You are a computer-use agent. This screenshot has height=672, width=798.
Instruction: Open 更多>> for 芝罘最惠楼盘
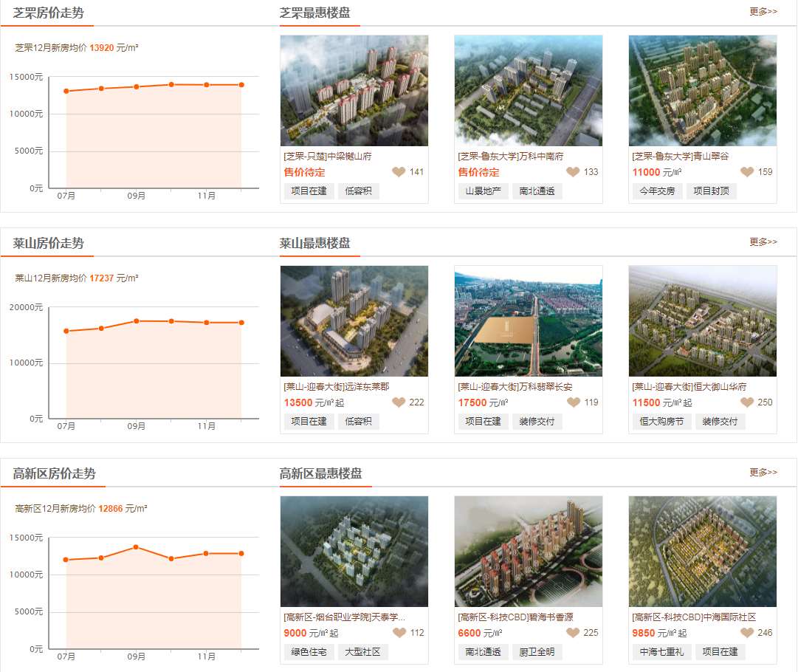(x=763, y=12)
